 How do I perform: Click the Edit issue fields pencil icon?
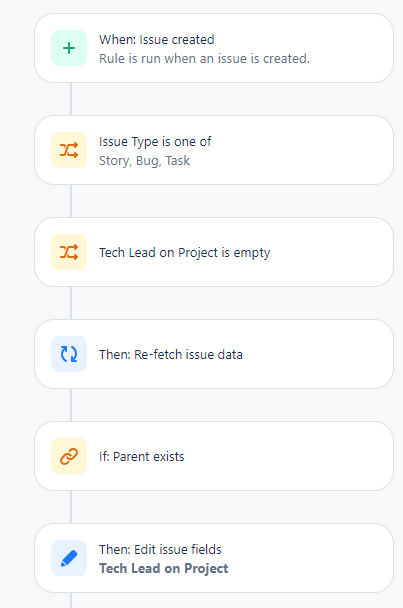69,558
